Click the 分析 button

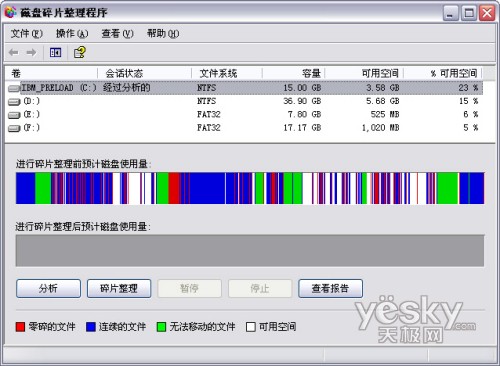pyautogui.click(x=48, y=288)
